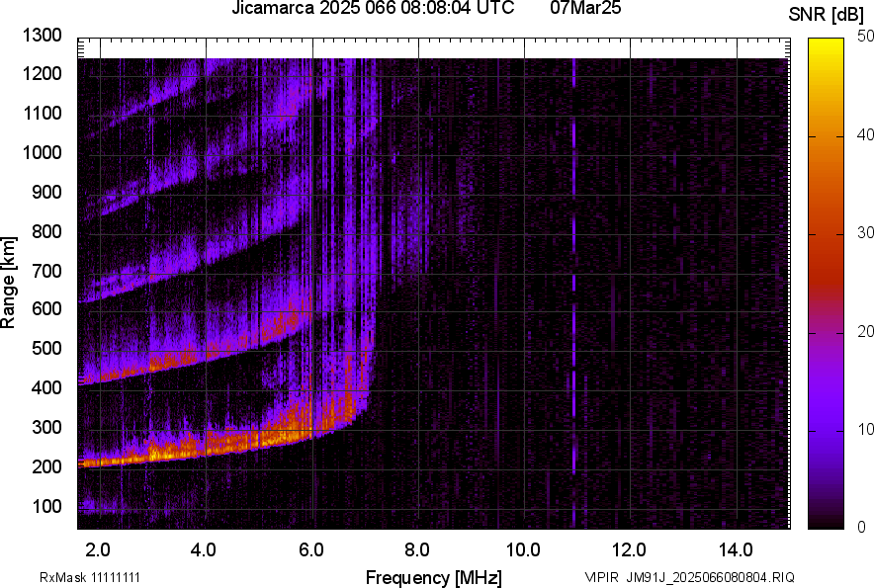Image resolution: width=874 pixels, height=588 pixels.
Task: Click the 8.0 frequency tick label
Action: tap(417, 549)
